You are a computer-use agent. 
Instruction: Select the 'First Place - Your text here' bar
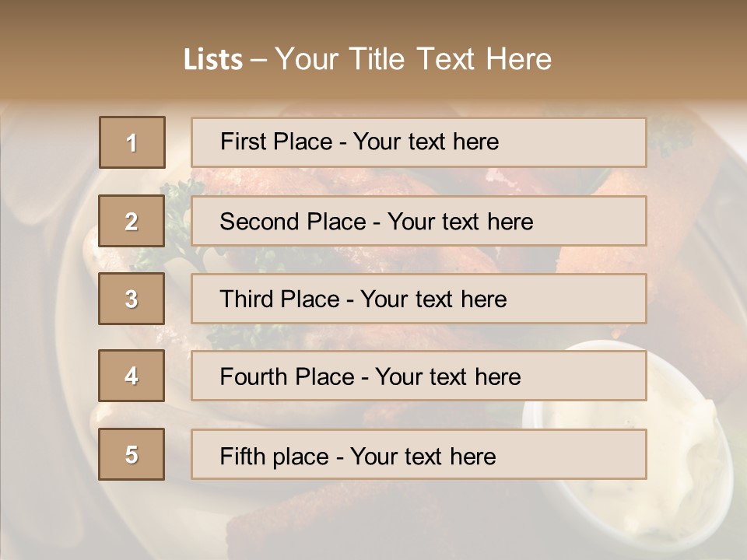click(419, 142)
